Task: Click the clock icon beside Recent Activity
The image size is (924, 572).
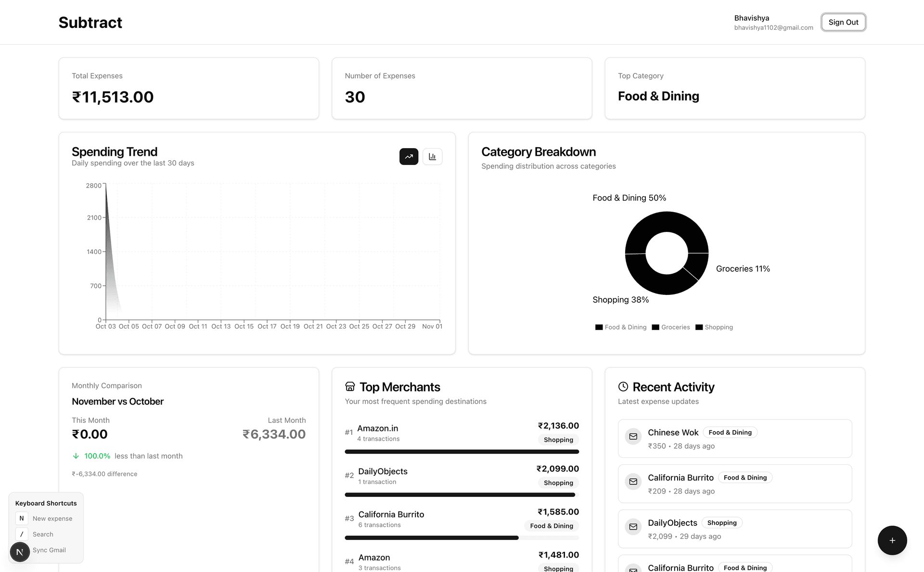Action: [x=623, y=386]
